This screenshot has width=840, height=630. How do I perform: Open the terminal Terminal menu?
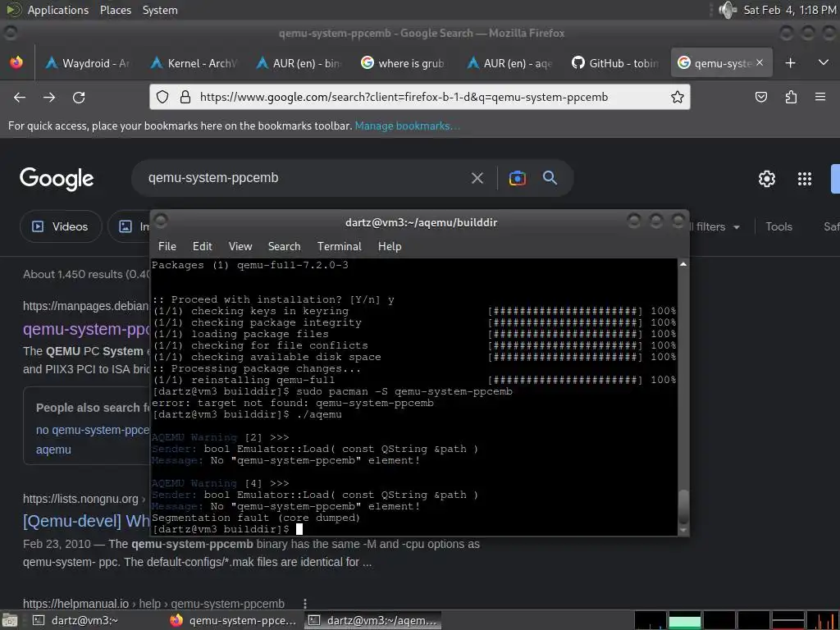tap(339, 246)
